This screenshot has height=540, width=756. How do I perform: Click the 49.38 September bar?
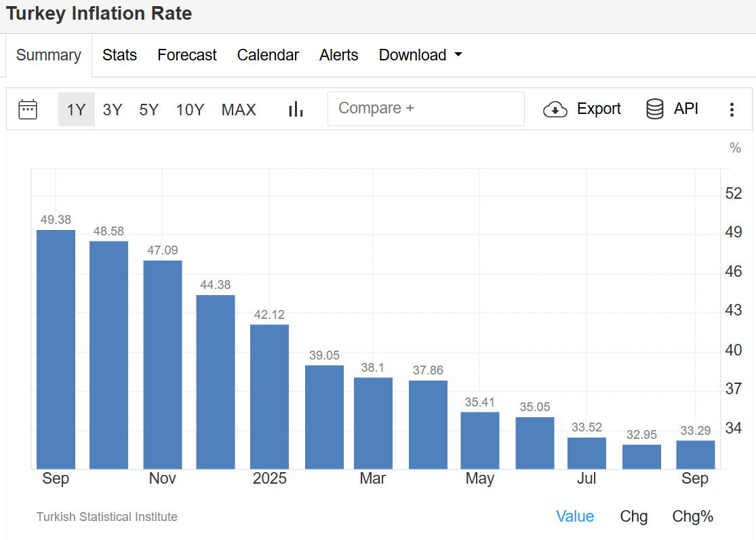click(56, 349)
